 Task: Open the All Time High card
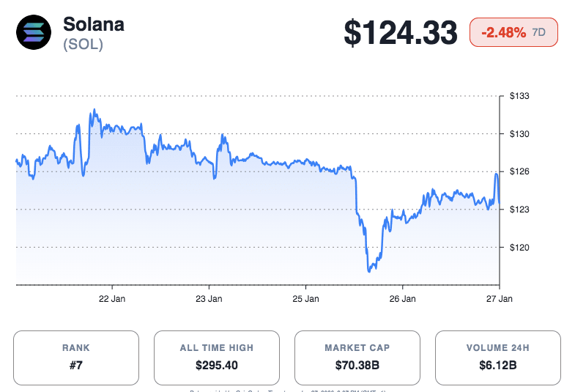pos(217,358)
